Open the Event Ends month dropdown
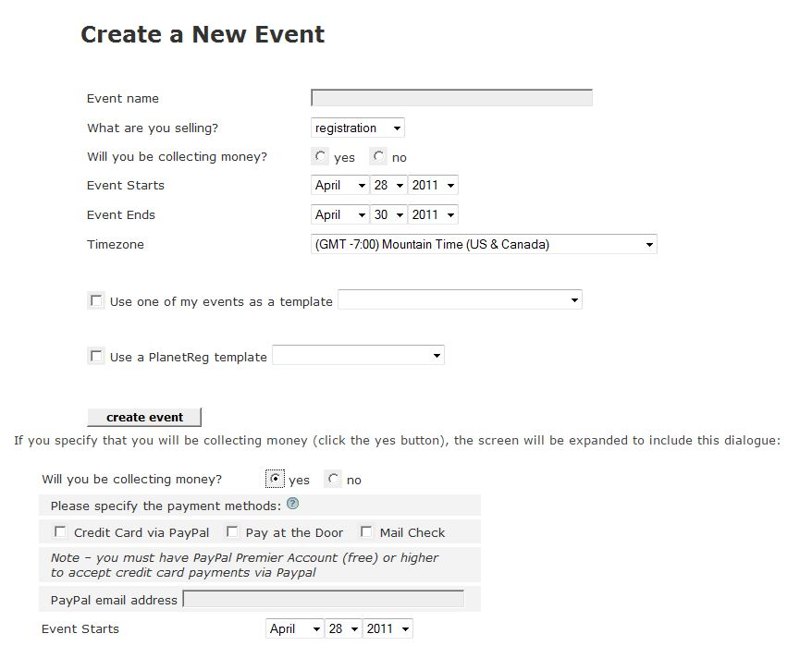Viewport: 812px width, 646px height. (338, 214)
